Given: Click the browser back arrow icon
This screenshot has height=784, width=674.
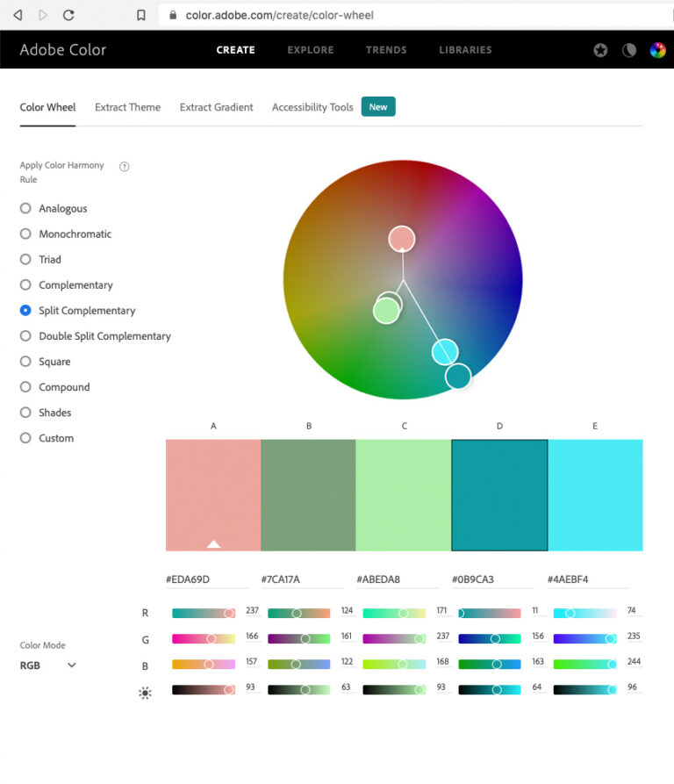Looking at the screenshot, I should pos(18,15).
